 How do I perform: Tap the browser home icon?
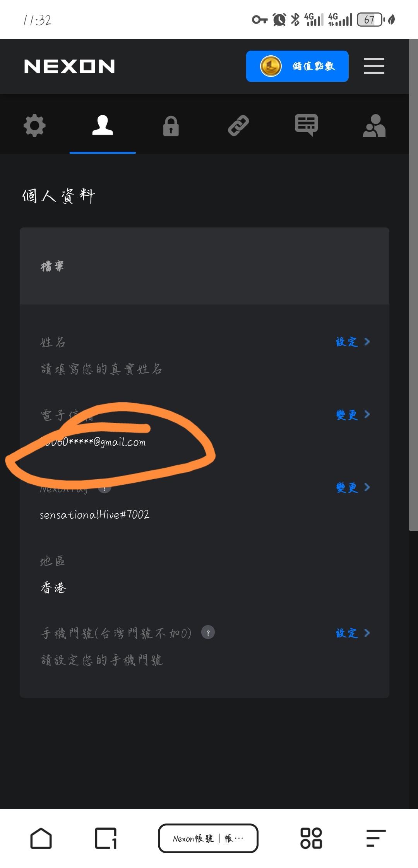point(41,838)
